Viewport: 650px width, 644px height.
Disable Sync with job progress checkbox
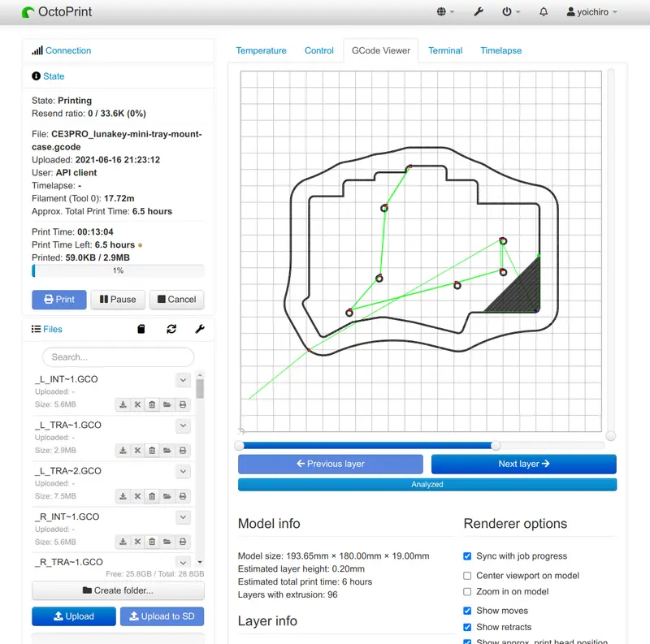(467, 556)
